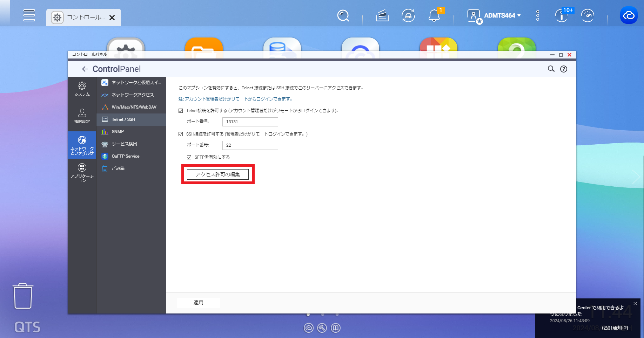Image resolution: width=644 pixels, height=338 pixels.
Task: Open system info icon with 10+ badge
Action: 562,15
